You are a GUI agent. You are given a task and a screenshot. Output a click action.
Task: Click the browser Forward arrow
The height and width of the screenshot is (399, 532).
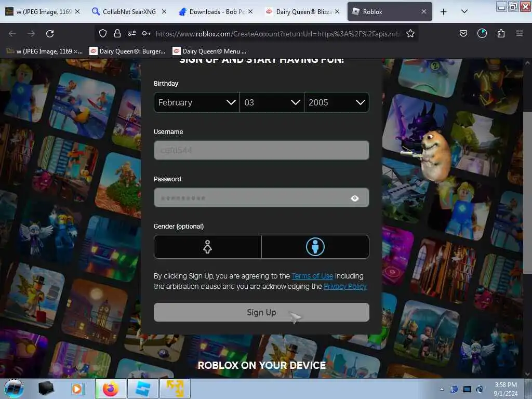tap(31, 34)
